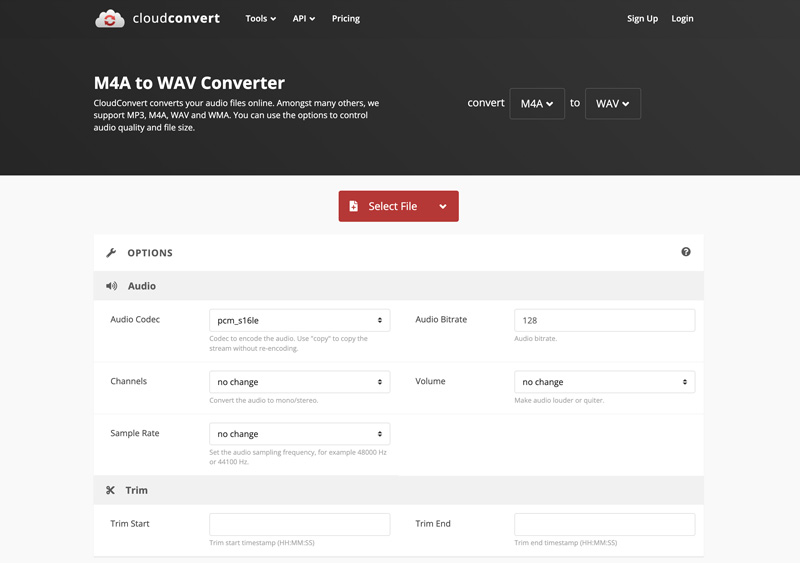Click the 'Audio bitrate.' hint text
This screenshot has width=800, height=563.
(536, 338)
